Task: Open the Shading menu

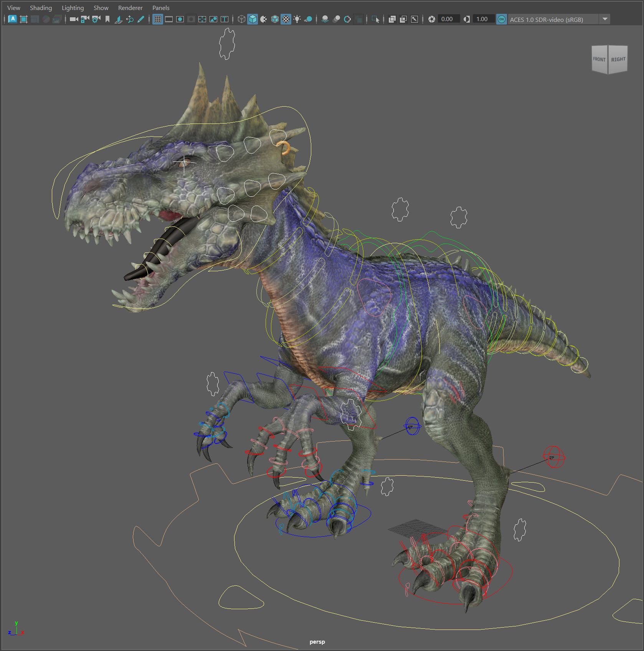Action: pyautogui.click(x=41, y=8)
